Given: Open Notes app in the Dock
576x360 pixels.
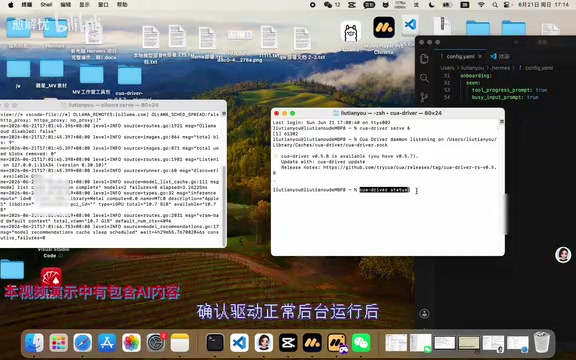Looking at the screenshot, I should [180, 343].
